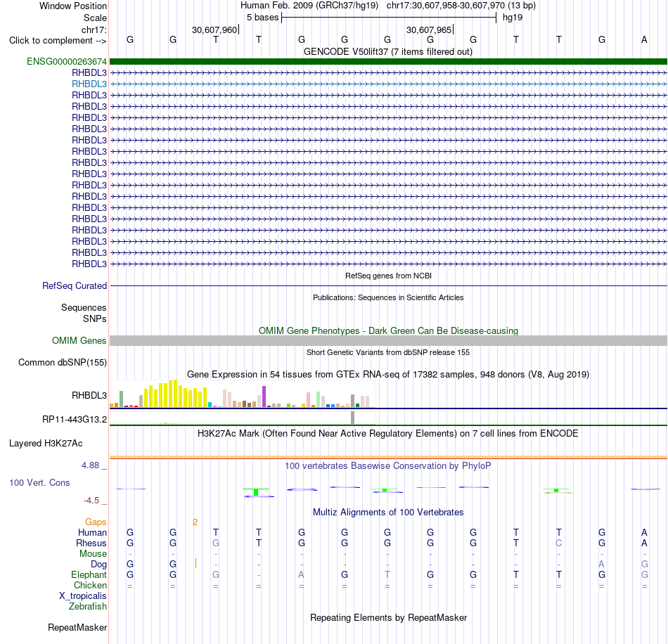Click the 'RefSeq genes from NCBI' title
Screen dimensions: 668x644
tap(388, 276)
